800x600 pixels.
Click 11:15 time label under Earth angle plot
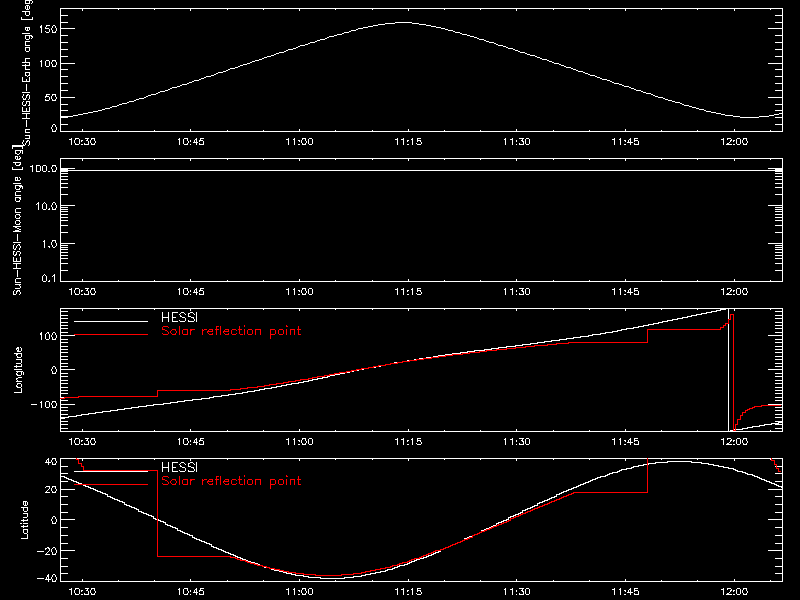tap(408, 142)
